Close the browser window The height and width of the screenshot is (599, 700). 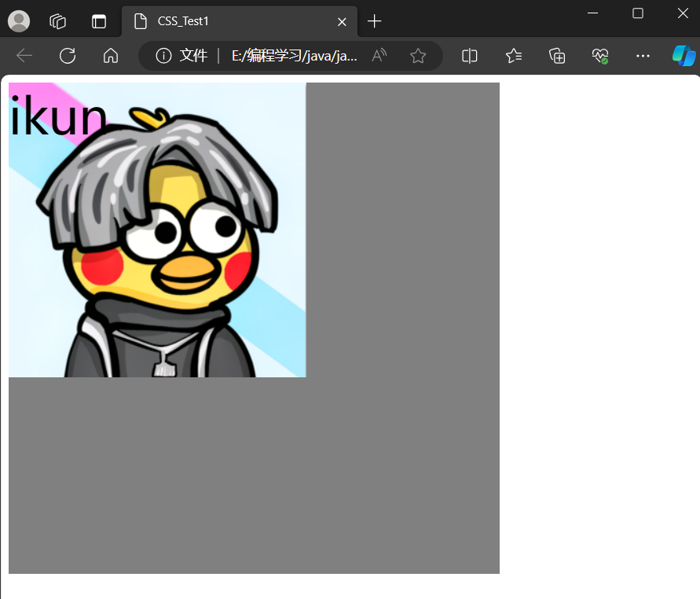coord(683,13)
